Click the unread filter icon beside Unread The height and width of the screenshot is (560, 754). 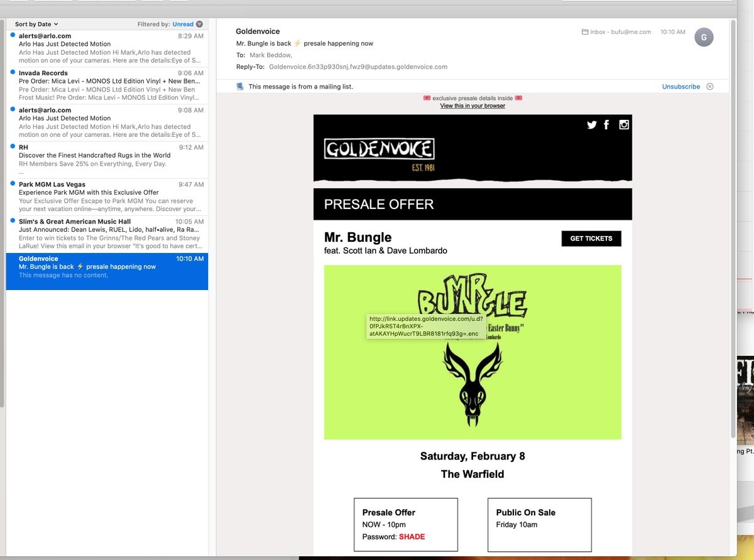pos(199,24)
